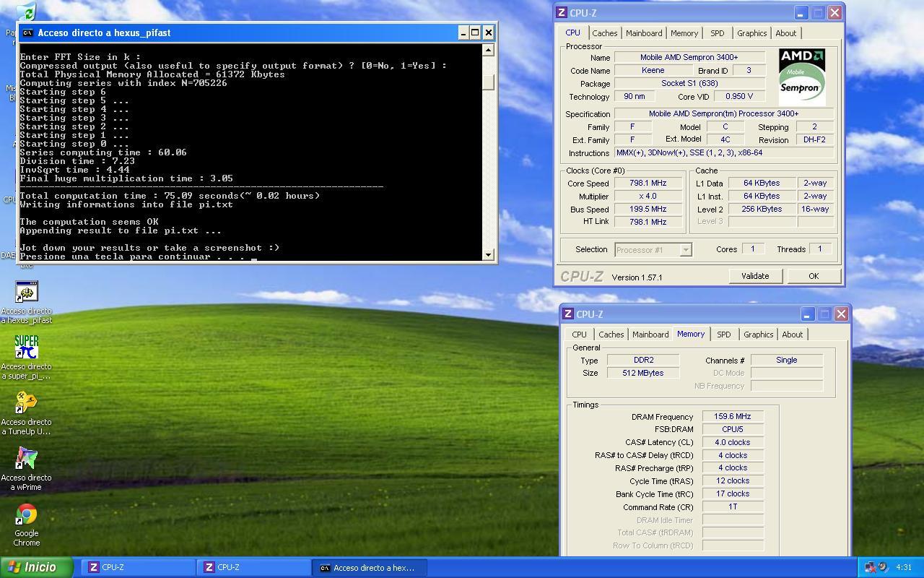The width and height of the screenshot is (924, 578).
Task: Click the system tray network icon
Action: pos(870,567)
